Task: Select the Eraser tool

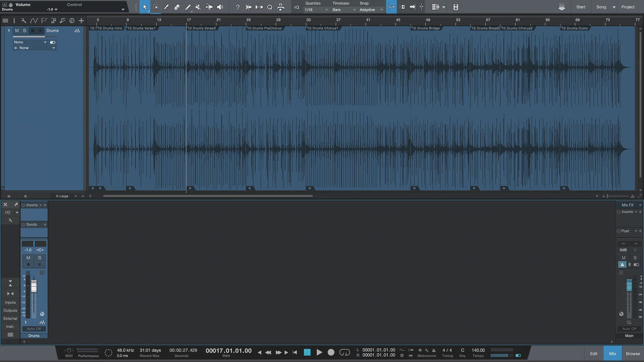Action: tap(177, 7)
